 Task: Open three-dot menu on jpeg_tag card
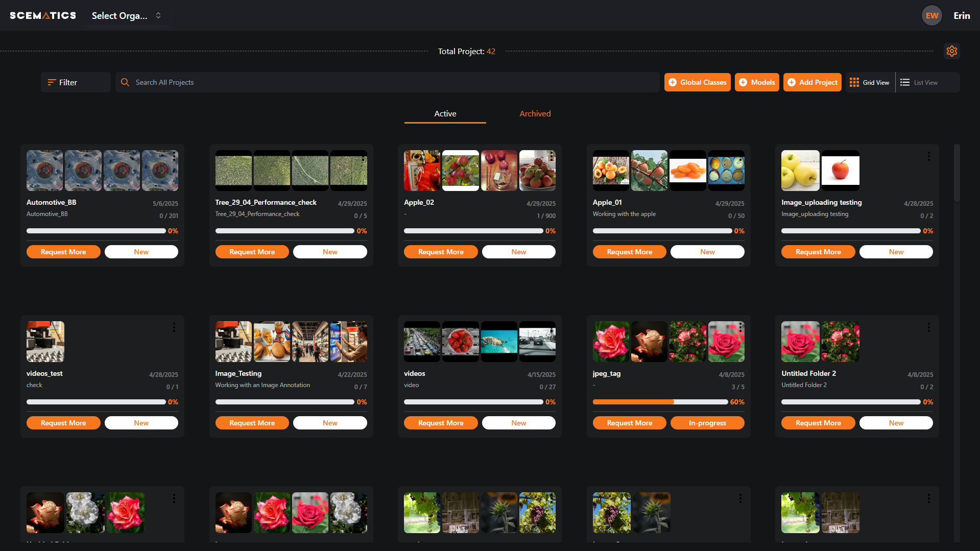tap(740, 327)
